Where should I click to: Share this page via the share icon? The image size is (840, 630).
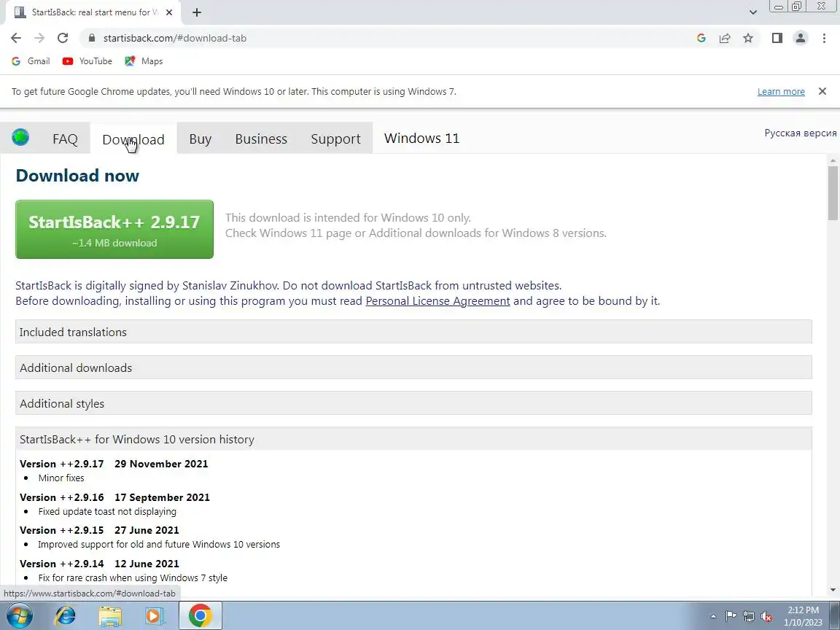pyautogui.click(x=725, y=38)
